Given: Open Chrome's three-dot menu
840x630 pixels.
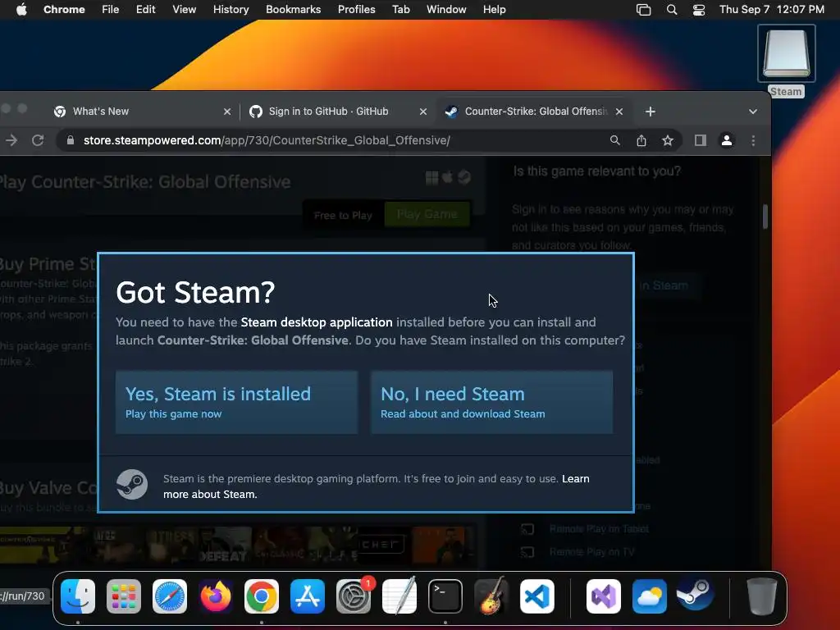Looking at the screenshot, I should pyautogui.click(x=753, y=140).
